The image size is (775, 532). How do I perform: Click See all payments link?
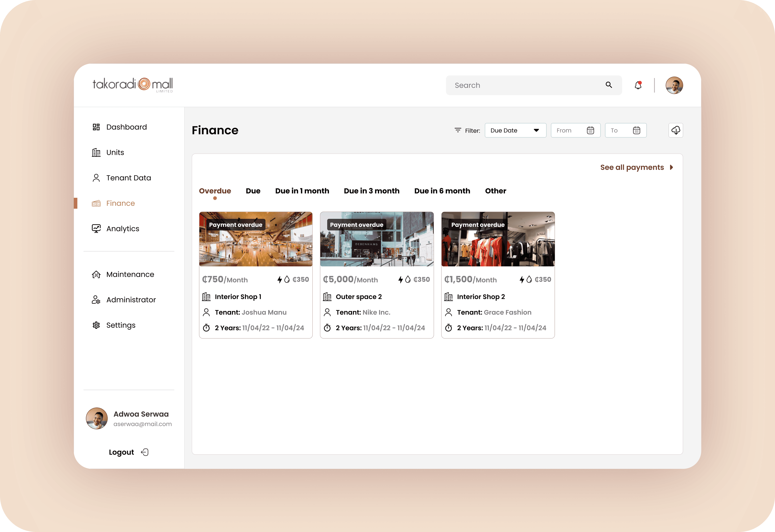point(632,167)
